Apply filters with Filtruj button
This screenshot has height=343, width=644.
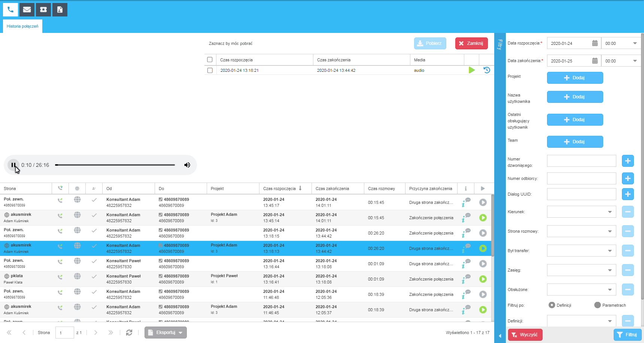pyautogui.click(x=628, y=335)
